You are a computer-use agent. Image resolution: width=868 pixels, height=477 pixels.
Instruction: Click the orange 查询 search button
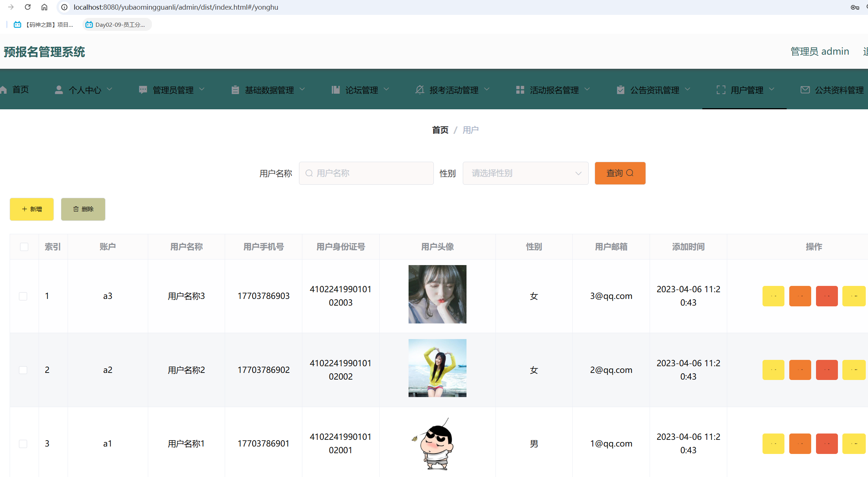620,173
